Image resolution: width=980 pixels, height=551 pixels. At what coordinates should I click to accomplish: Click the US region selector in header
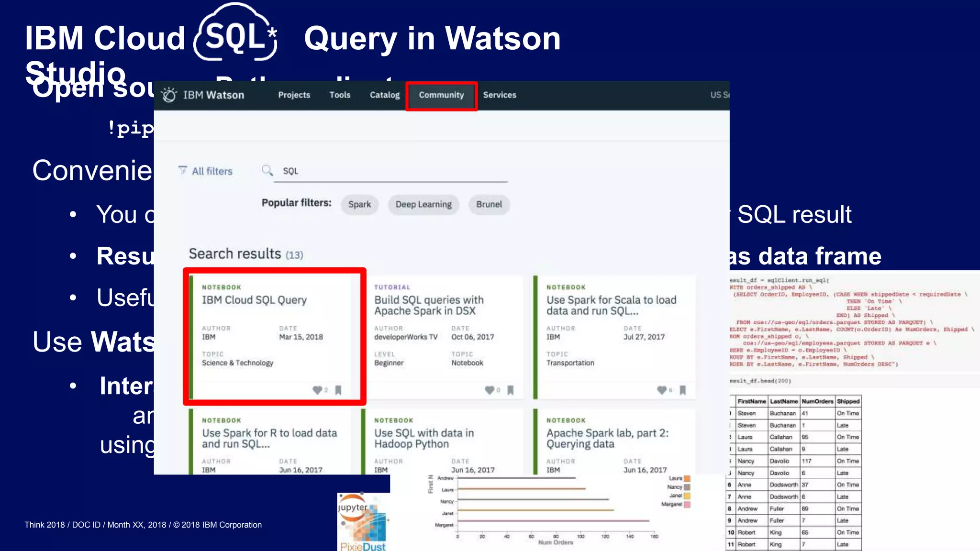719,95
